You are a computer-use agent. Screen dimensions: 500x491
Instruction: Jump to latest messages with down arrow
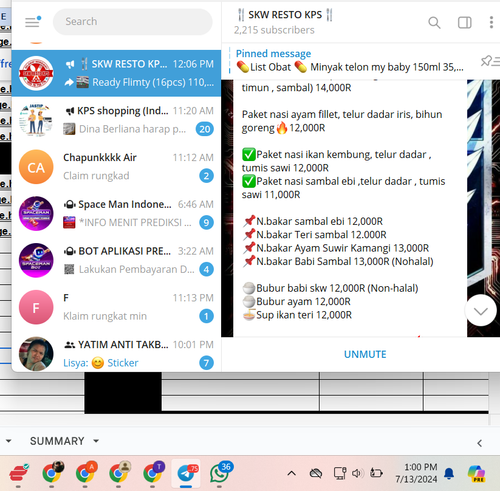[480, 311]
